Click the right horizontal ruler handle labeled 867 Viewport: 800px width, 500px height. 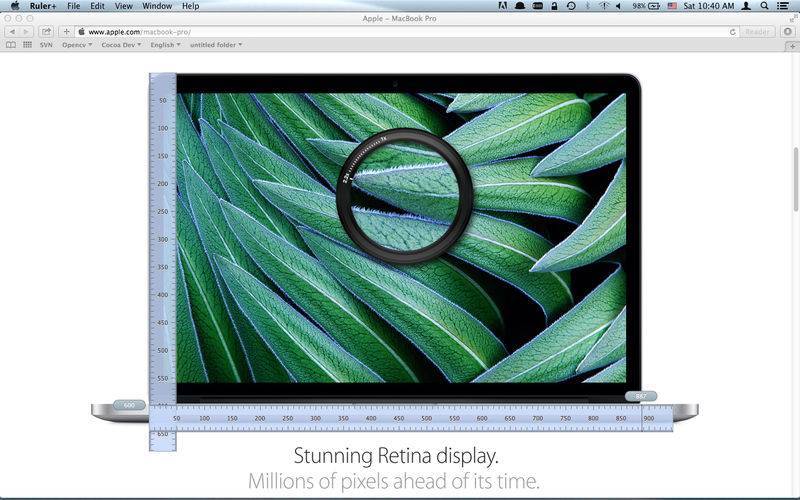click(x=641, y=396)
